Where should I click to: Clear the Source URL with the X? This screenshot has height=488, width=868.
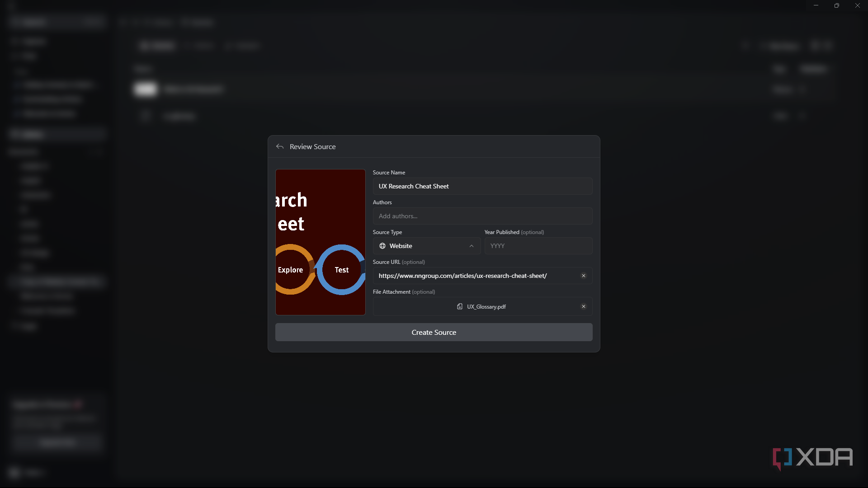(x=583, y=276)
